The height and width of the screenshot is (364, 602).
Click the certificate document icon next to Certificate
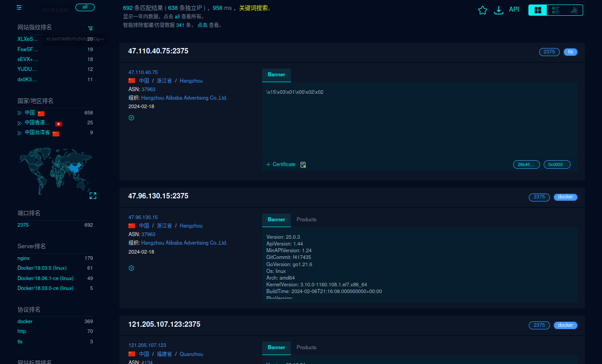[303, 165]
